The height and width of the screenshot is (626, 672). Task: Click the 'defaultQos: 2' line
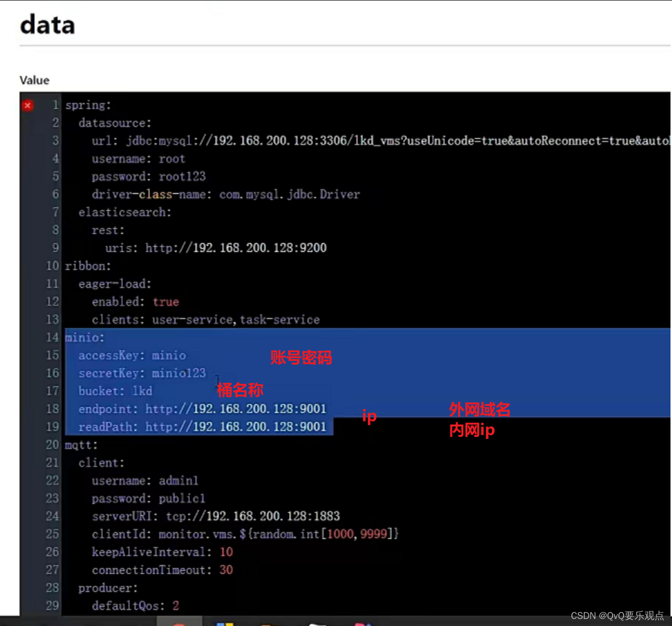point(135,606)
